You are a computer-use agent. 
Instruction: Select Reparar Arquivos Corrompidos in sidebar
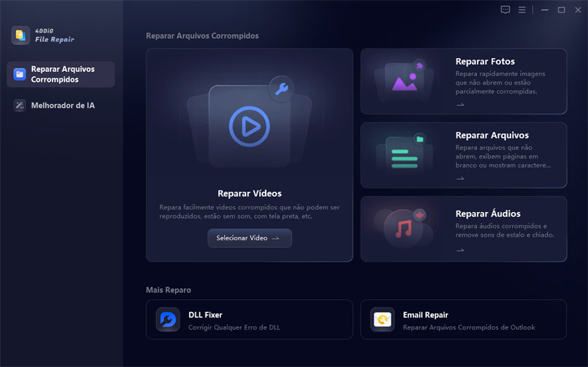61,74
